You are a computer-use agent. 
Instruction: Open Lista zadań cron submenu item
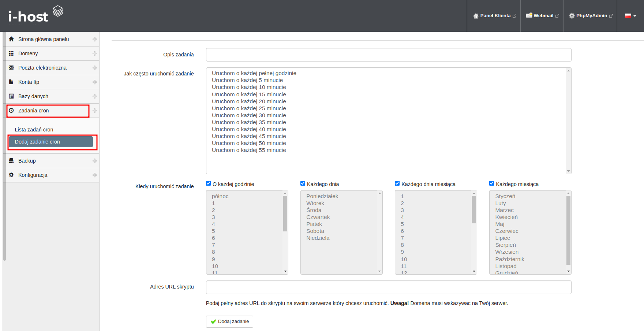[x=34, y=130]
